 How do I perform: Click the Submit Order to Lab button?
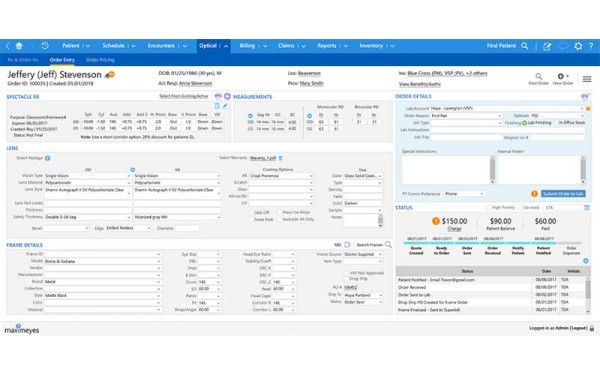click(563, 194)
